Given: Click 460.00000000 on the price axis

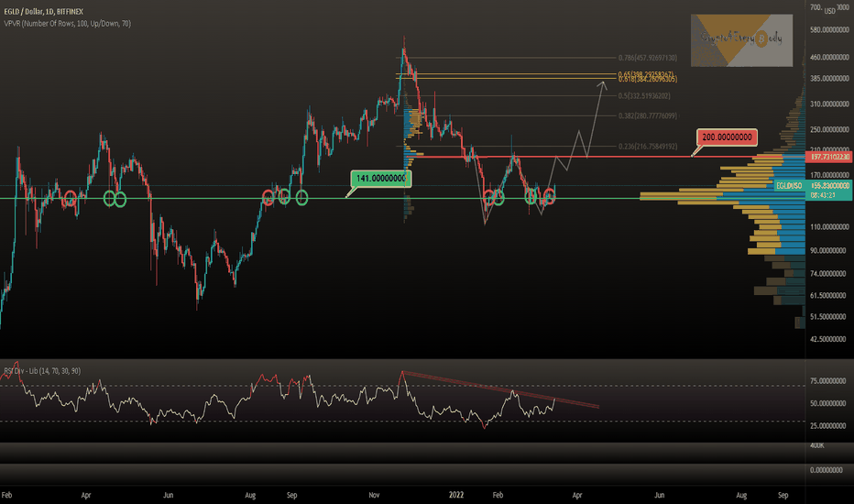Looking at the screenshot, I should coord(829,57).
